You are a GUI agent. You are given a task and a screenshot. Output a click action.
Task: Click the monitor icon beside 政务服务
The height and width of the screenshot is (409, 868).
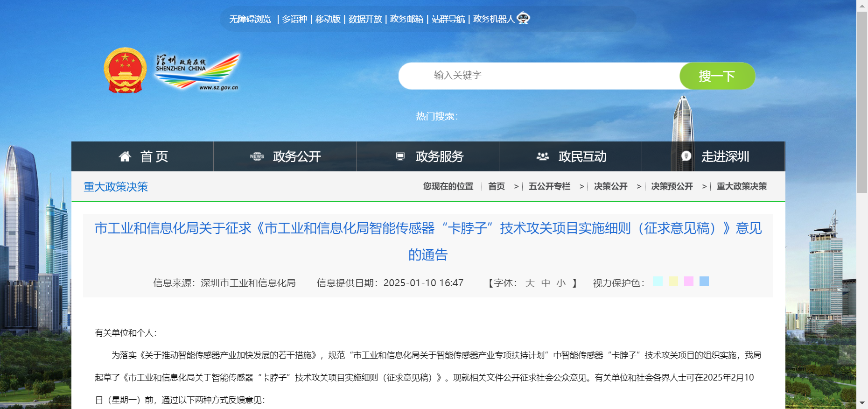(x=400, y=156)
